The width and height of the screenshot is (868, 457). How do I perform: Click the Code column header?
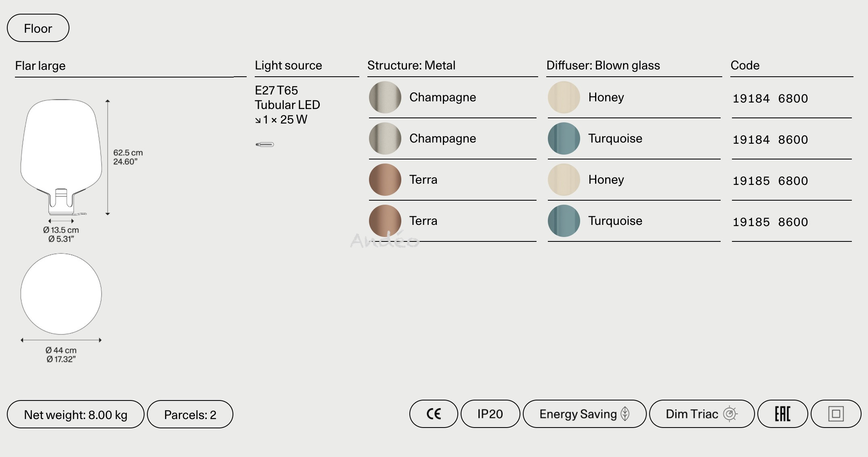(745, 65)
